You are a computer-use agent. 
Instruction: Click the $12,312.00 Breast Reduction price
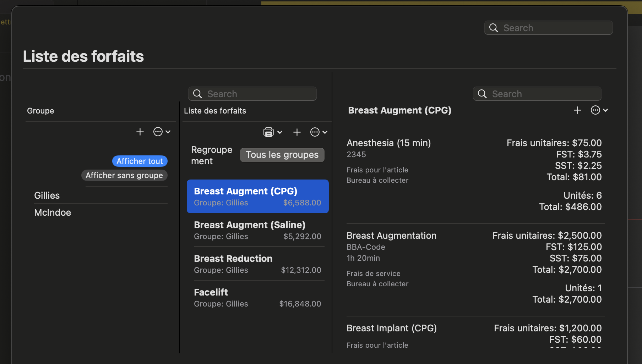(x=301, y=270)
